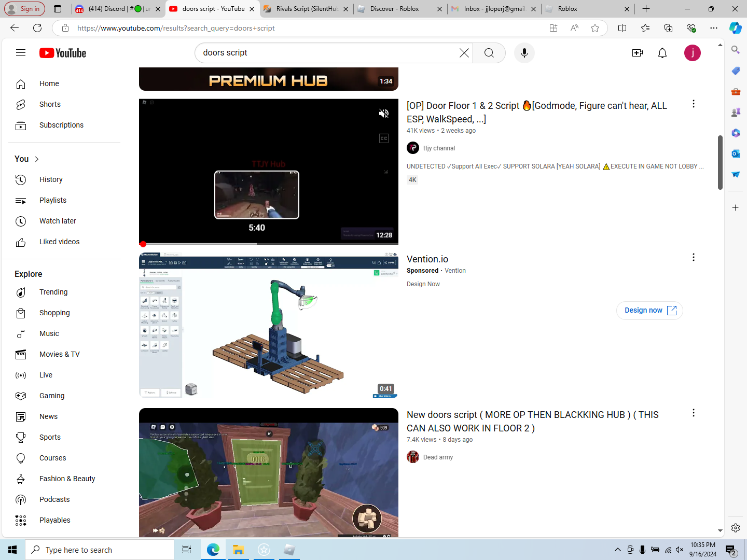The height and width of the screenshot is (560, 747).
Task: Toggle captions on the video preview
Action: (x=384, y=138)
